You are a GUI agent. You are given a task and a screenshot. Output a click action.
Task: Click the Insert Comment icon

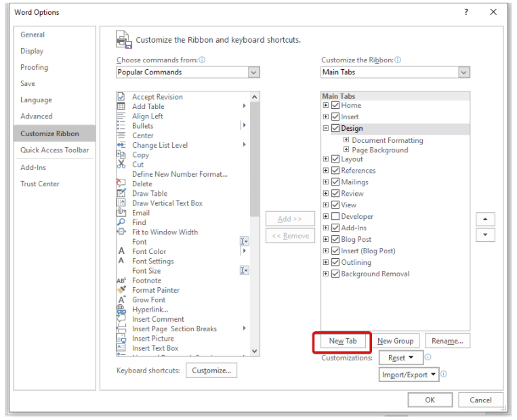tap(121, 318)
